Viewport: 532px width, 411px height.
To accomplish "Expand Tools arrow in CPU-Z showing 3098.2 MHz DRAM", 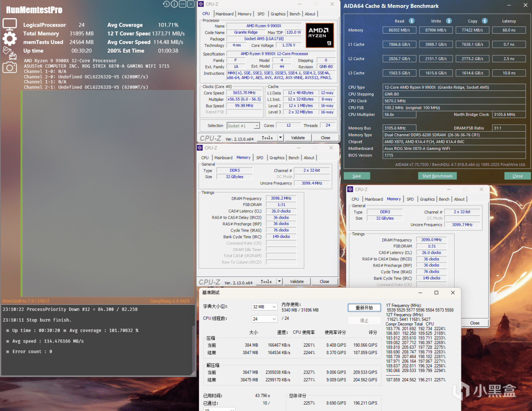I will pos(279,281).
